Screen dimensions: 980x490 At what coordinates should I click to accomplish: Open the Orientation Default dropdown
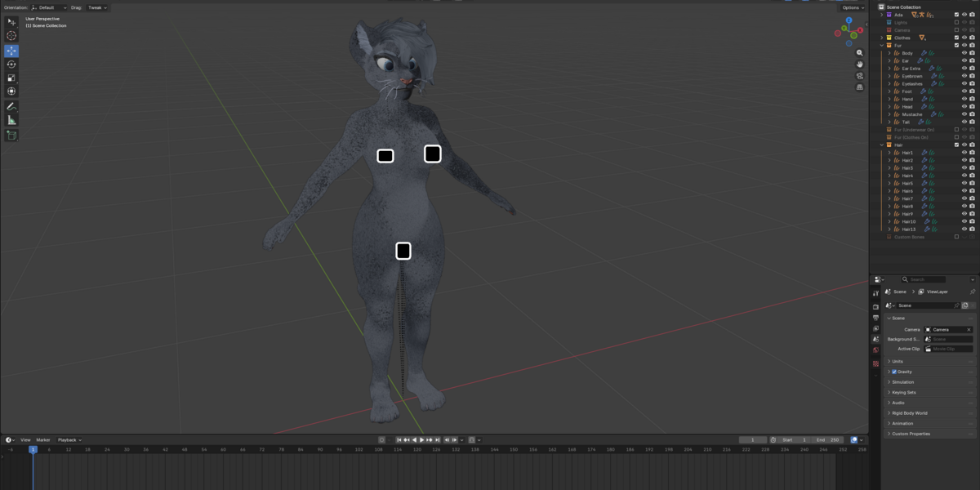pos(49,7)
